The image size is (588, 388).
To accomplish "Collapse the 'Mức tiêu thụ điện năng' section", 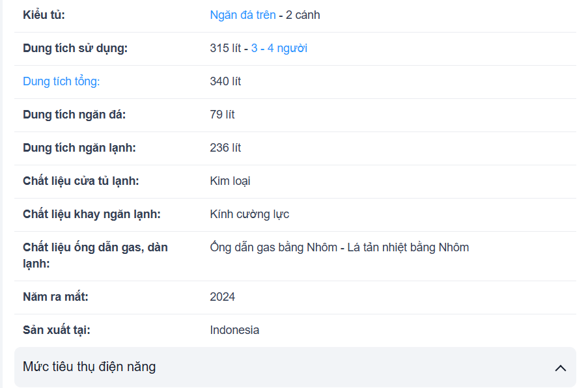I will [x=295, y=367].
